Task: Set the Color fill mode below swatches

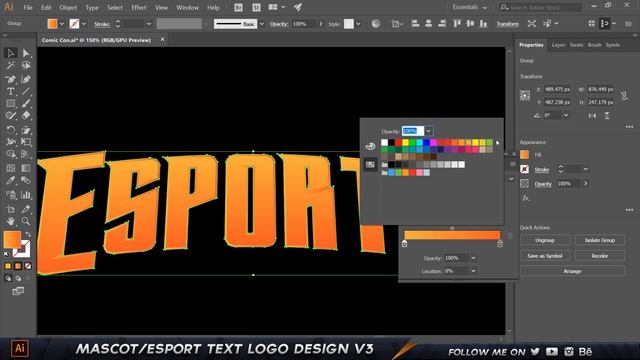Action: pos(8,266)
